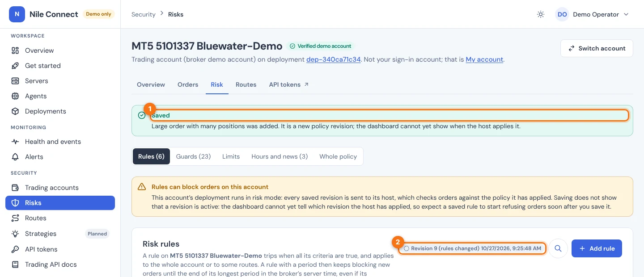
Task: Open Servers via its server icon
Action: coord(15,81)
